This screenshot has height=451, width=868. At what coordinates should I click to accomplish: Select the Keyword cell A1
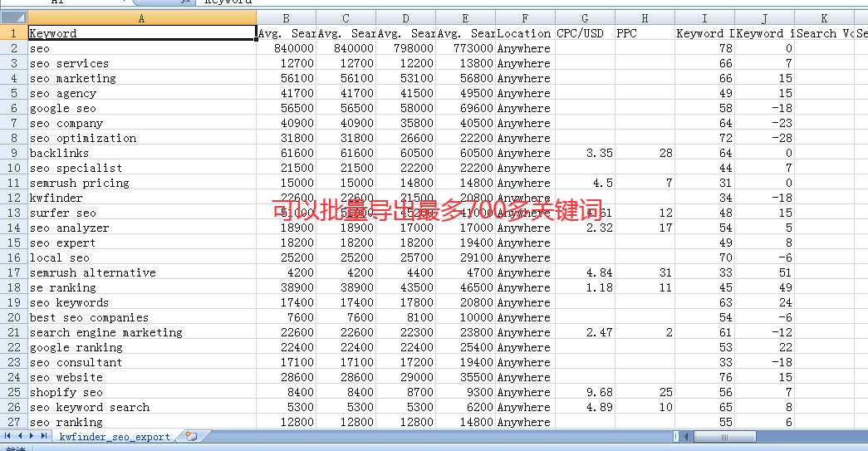142,33
